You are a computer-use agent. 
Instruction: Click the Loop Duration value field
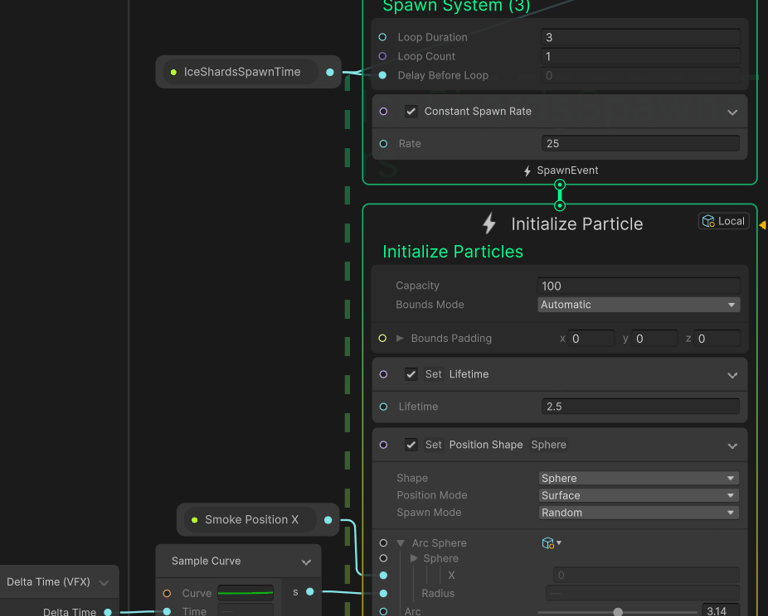[641, 37]
